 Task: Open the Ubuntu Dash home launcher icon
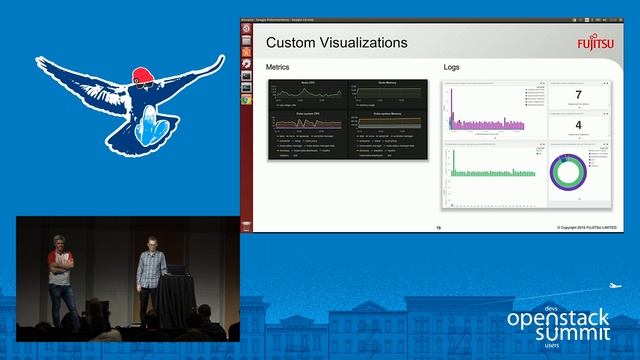coord(246,29)
